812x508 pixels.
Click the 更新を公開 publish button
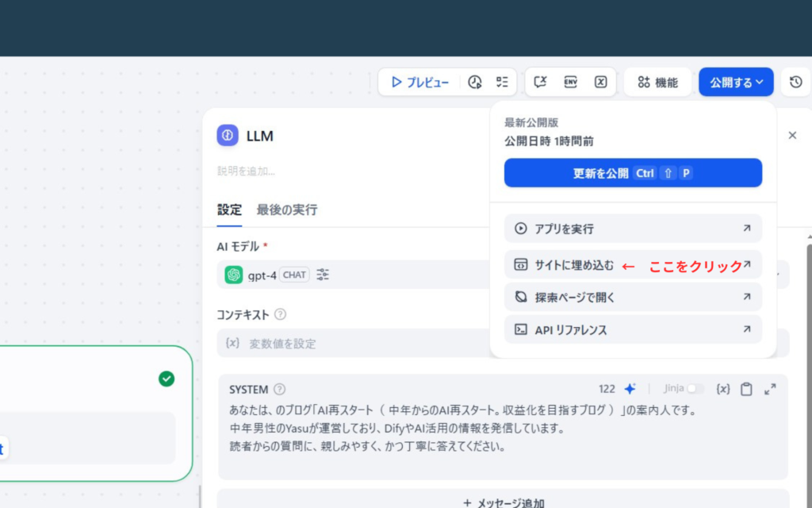tap(633, 172)
